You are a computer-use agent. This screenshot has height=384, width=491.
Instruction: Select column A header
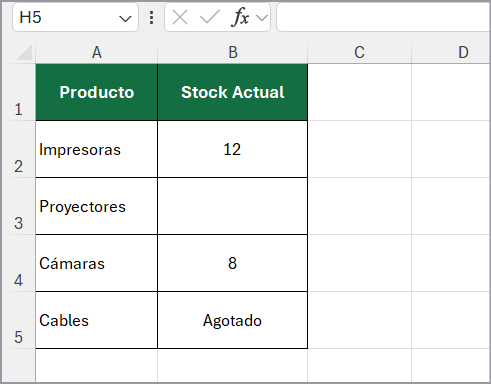(x=96, y=53)
